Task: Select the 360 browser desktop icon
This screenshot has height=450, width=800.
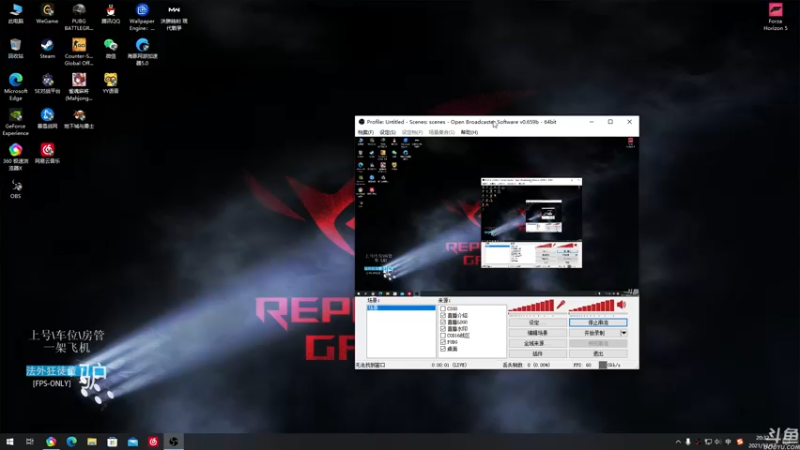Action: click(x=15, y=157)
